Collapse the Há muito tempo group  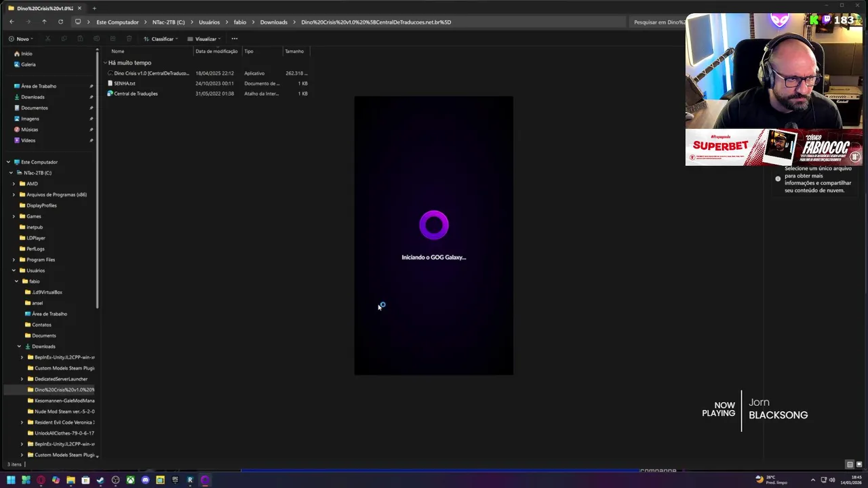[106, 62]
